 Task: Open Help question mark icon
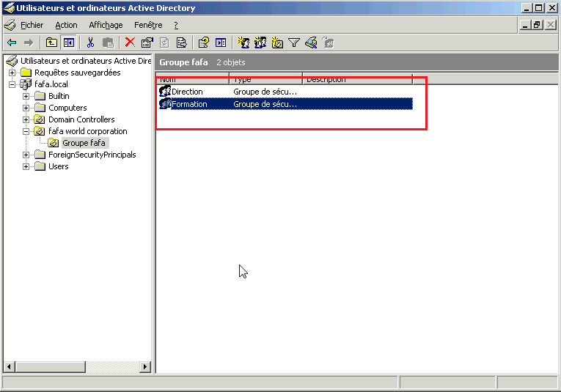point(204,43)
